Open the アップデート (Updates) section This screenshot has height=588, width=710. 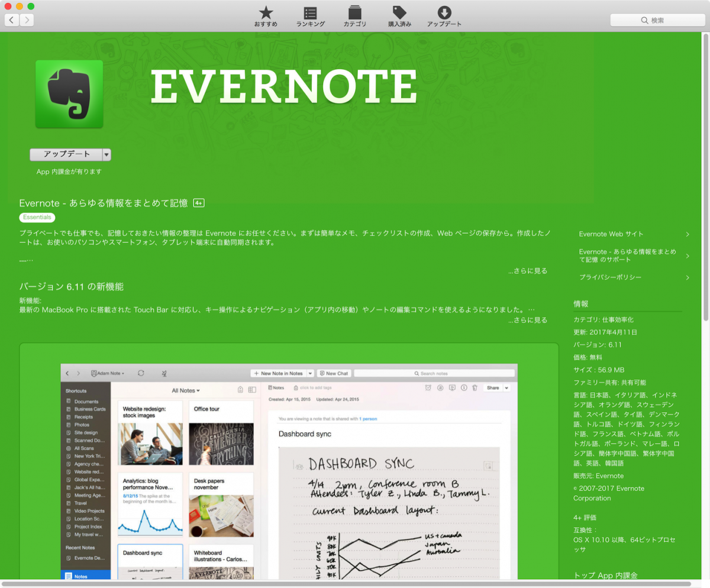(444, 16)
